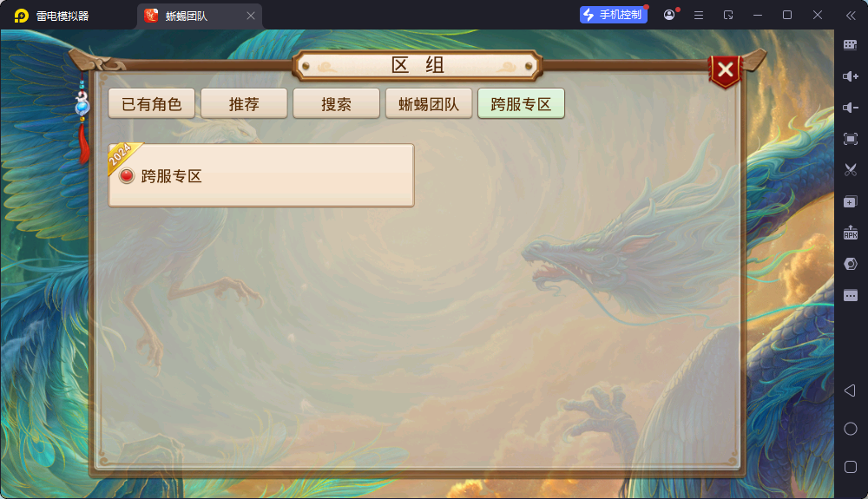Screen dimensions: 868x499
Task: Toggle fullscreen with the sidebar icon
Action: (851, 139)
